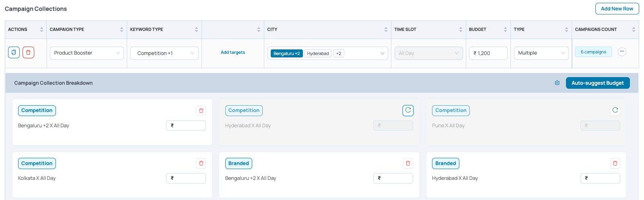Open the City multi-select dropdown
The width and height of the screenshot is (644, 200).
pyautogui.click(x=328, y=53)
